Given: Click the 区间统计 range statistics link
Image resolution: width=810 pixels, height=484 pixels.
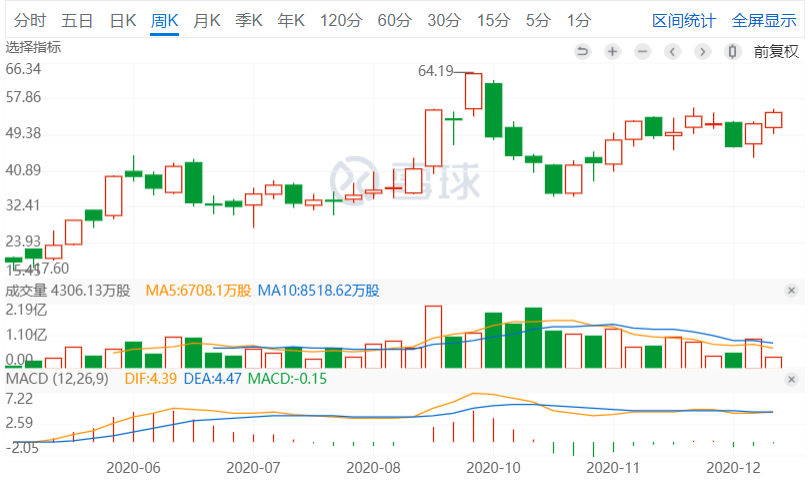Looking at the screenshot, I should [x=684, y=20].
